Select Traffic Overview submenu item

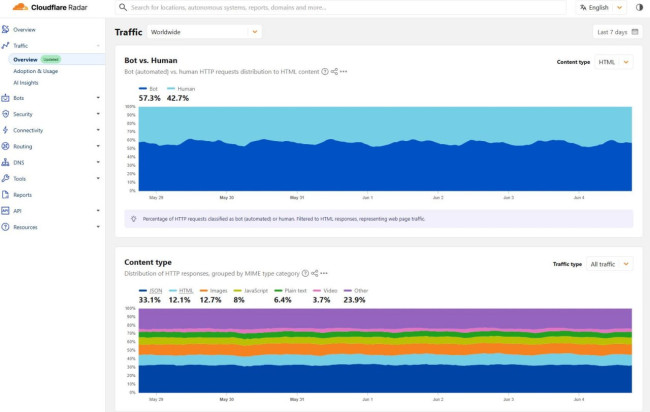click(56, 59)
